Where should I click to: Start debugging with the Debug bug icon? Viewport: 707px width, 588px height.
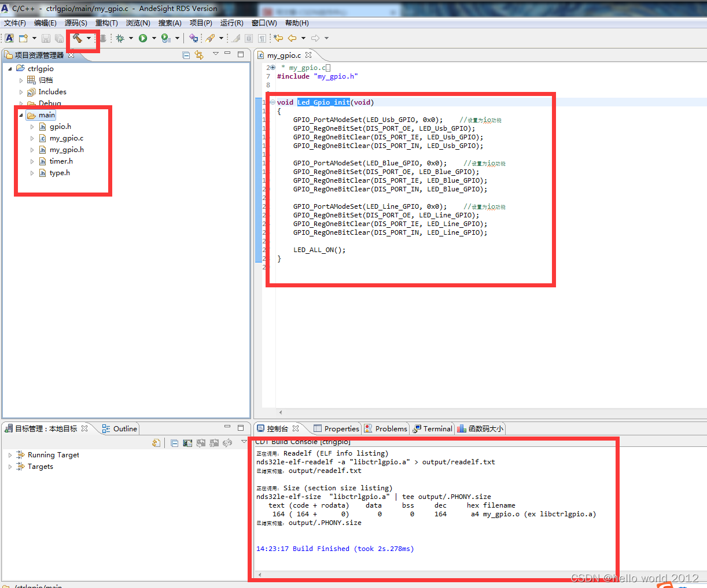[121, 38]
